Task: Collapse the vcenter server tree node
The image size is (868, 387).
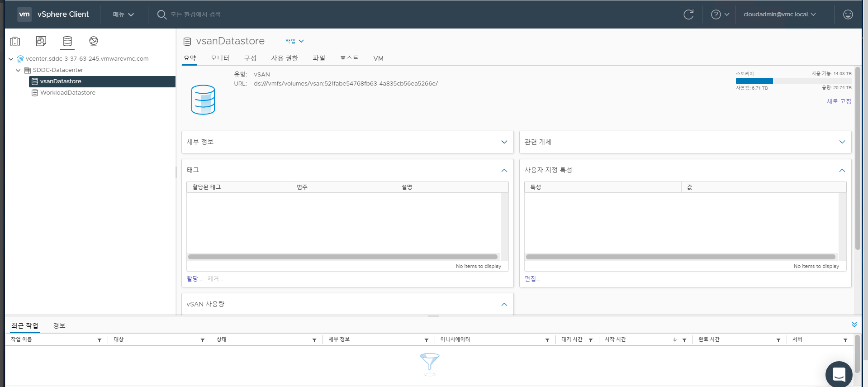Action: click(x=11, y=59)
